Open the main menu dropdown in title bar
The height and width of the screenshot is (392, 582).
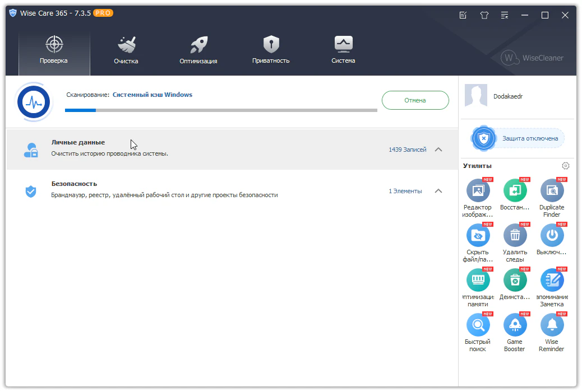coord(505,15)
